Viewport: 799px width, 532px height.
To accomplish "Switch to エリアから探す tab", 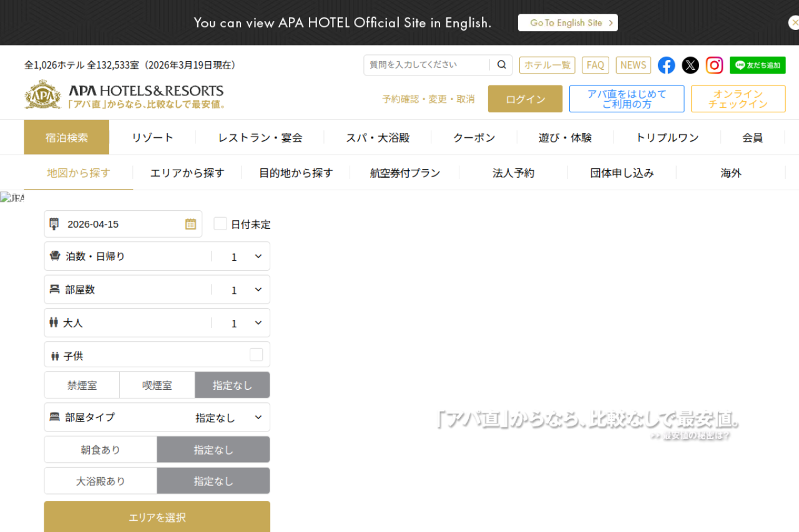I will coord(187,173).
